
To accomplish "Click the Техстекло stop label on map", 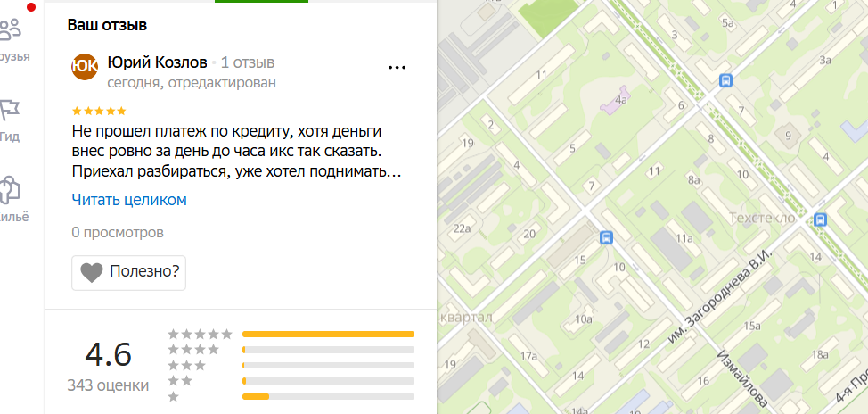I will (762, 219).
